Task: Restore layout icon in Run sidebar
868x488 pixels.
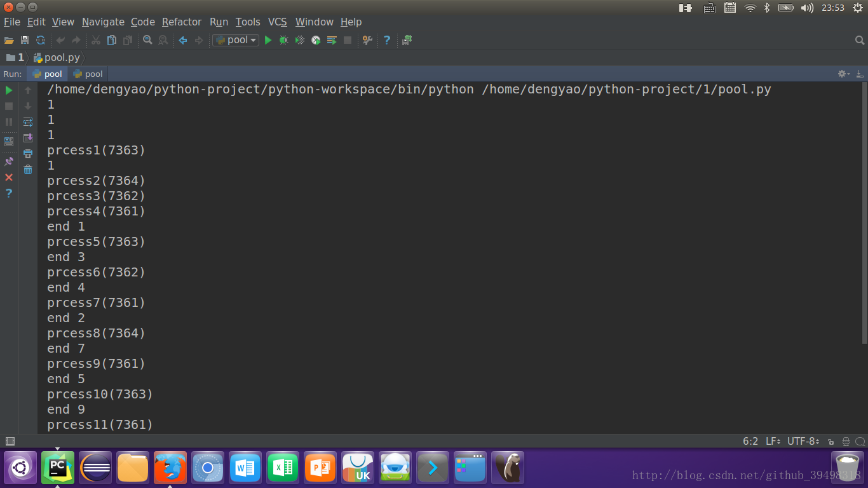Action: pos(9,141)
